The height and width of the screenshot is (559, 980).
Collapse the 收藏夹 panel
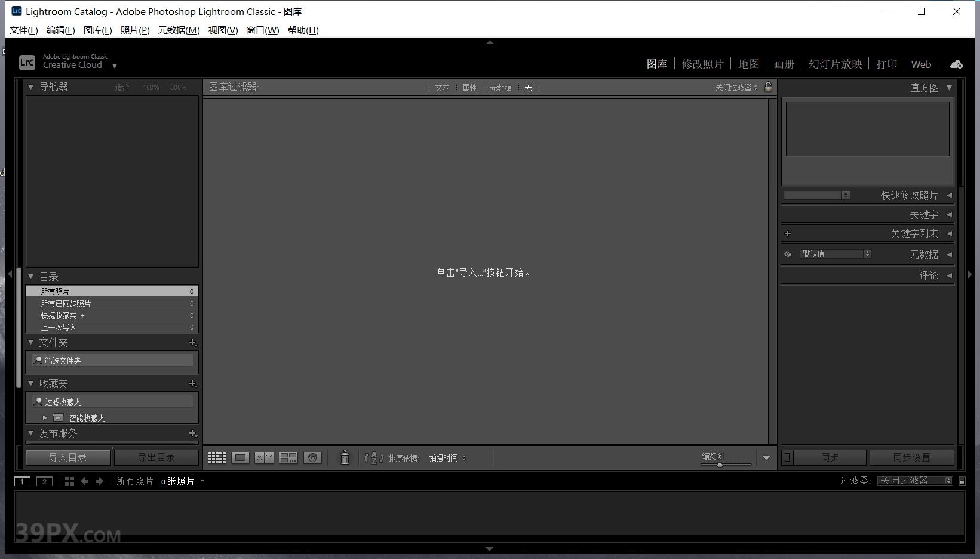click(30, 383)
